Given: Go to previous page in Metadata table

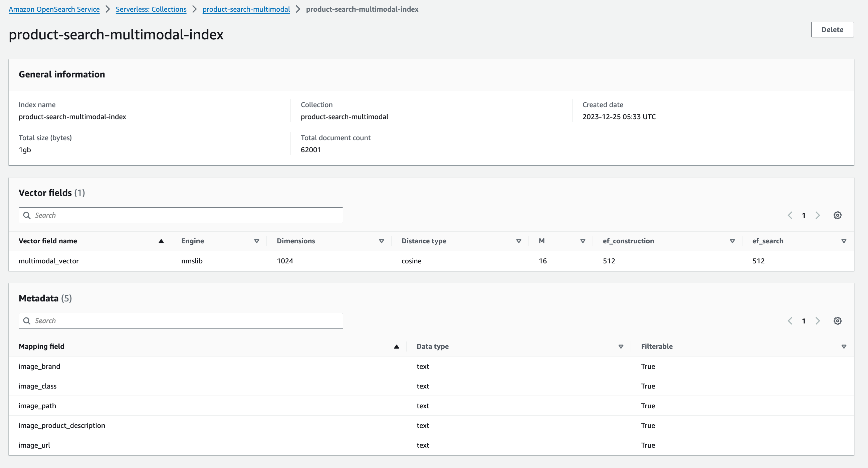Looking at the screenshot, I should point(790,321).
